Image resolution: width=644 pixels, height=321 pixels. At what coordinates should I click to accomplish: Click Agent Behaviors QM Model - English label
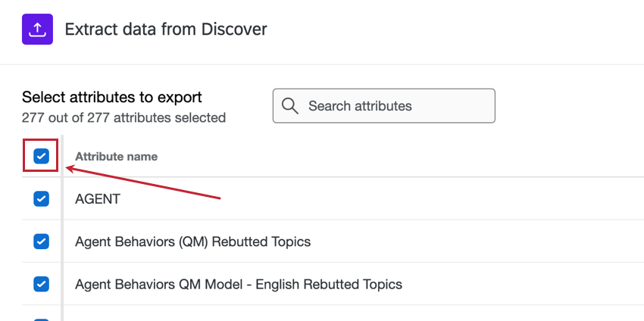click(238, 285)
